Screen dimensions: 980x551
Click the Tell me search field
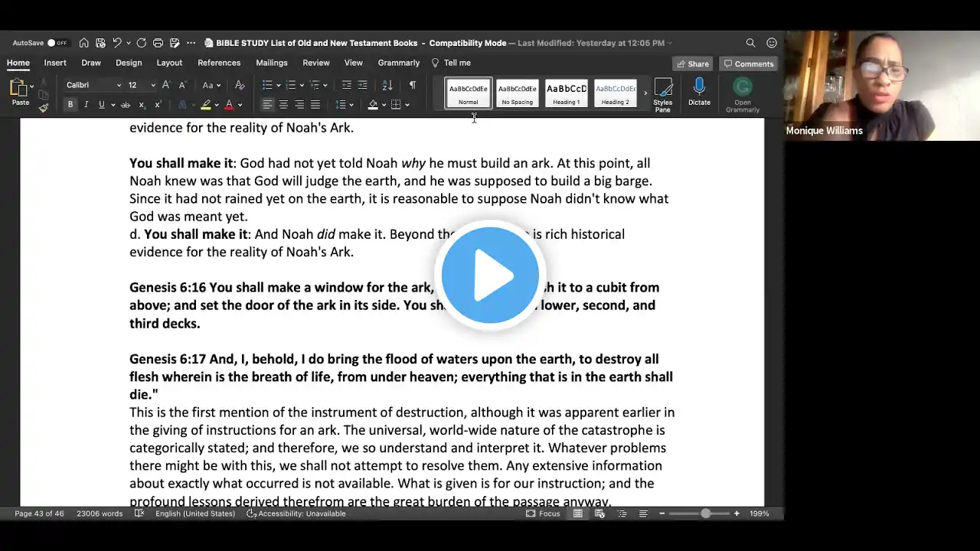[451, 63]
